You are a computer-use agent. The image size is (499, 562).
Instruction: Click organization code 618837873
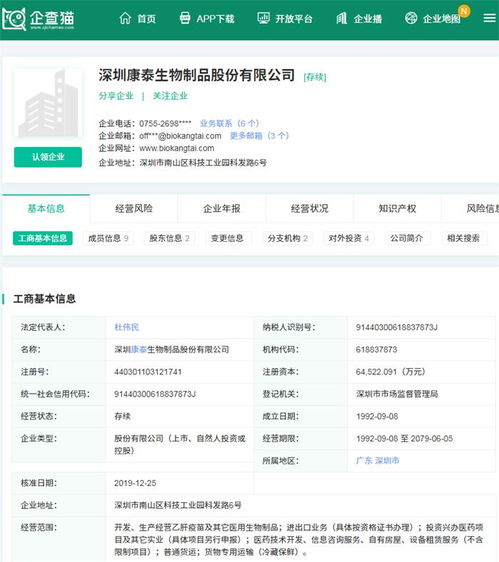(376, 349)
